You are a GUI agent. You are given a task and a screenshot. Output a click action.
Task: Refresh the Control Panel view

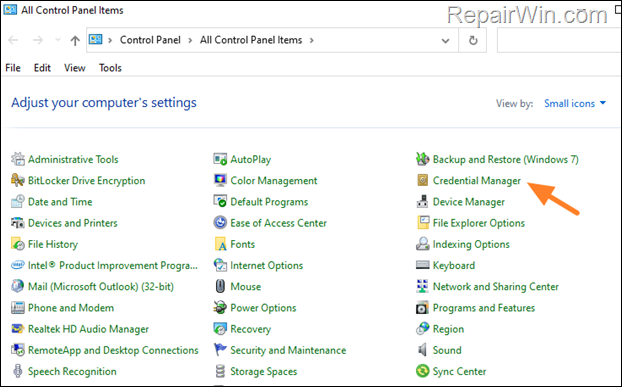tap(473, 40)
